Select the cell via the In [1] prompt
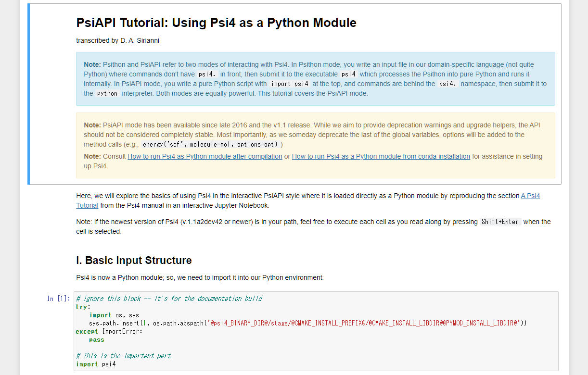 click(x=58, y=299)
